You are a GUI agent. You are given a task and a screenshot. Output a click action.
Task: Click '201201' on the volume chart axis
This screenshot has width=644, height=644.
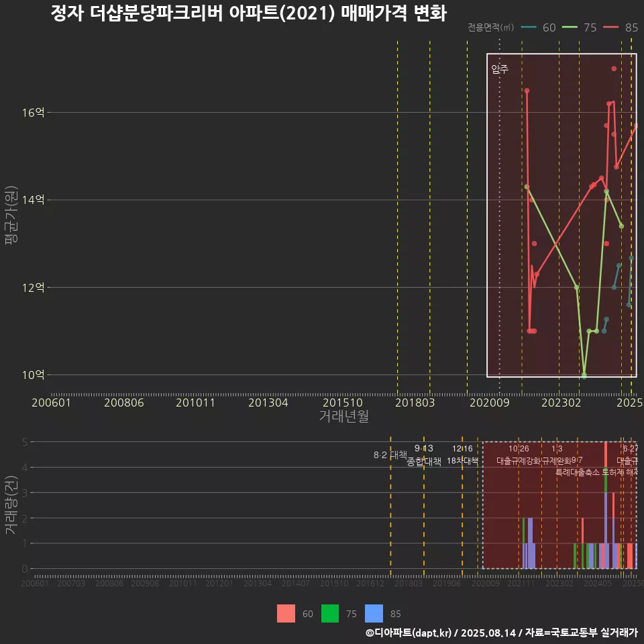click(219, 583)
